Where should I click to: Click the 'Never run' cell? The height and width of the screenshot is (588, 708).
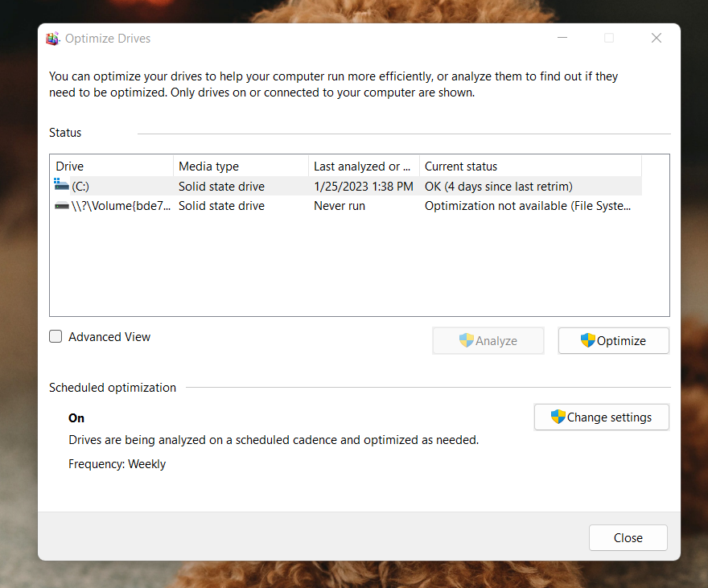340,206
